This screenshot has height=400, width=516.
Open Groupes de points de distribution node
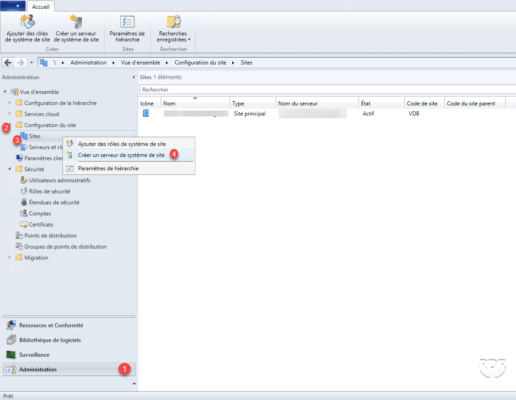pyautogui.click(x=61, y=247)
